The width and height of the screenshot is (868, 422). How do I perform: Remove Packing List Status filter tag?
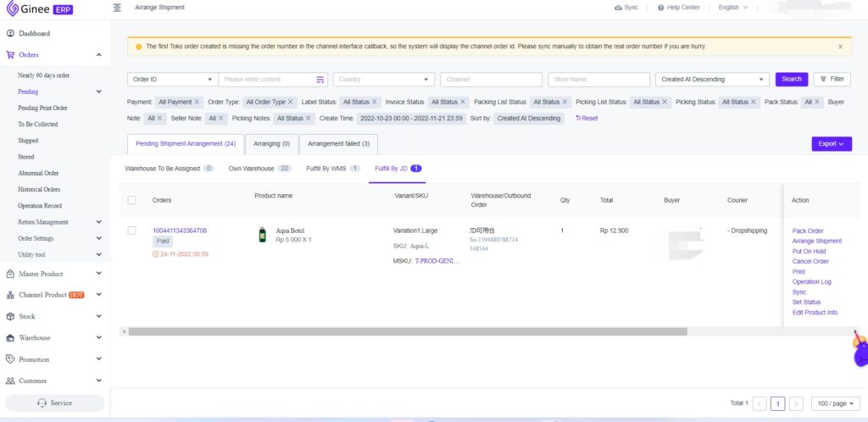565,102
